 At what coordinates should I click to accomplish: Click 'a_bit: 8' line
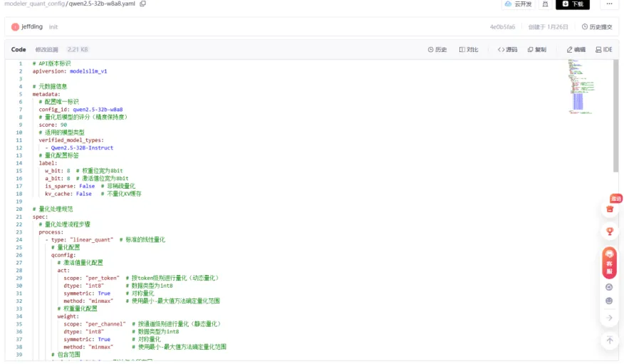tap(86, 178)
